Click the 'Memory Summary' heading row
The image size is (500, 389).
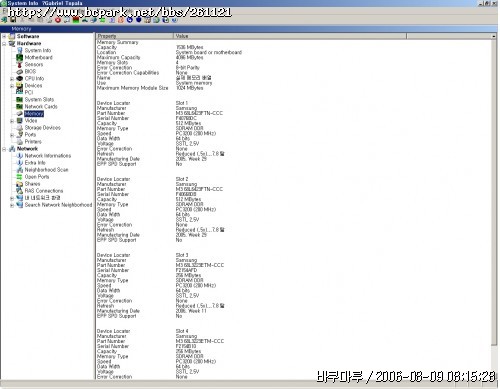click(x=118, y=42)
